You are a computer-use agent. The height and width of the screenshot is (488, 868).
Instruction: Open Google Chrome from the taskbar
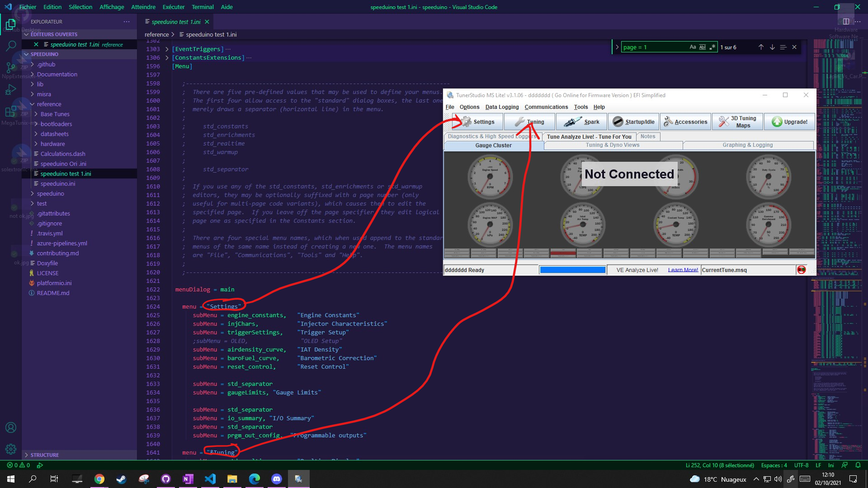[x=99, y=479]
